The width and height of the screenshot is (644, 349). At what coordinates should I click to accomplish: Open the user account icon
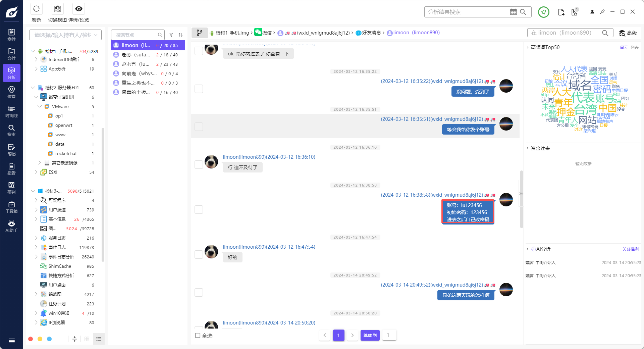coord(592,12)
